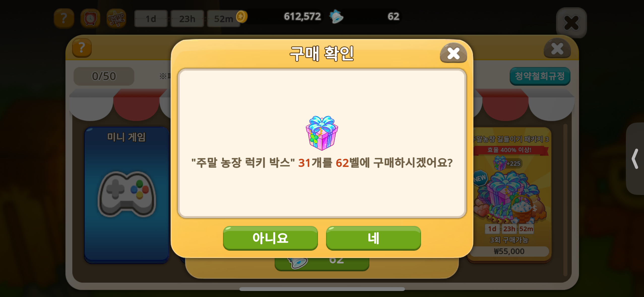Screen dimensions: 644x297
Task: Click the horizontal scrollbar at bottom
Action: click(x=322, y=289)
